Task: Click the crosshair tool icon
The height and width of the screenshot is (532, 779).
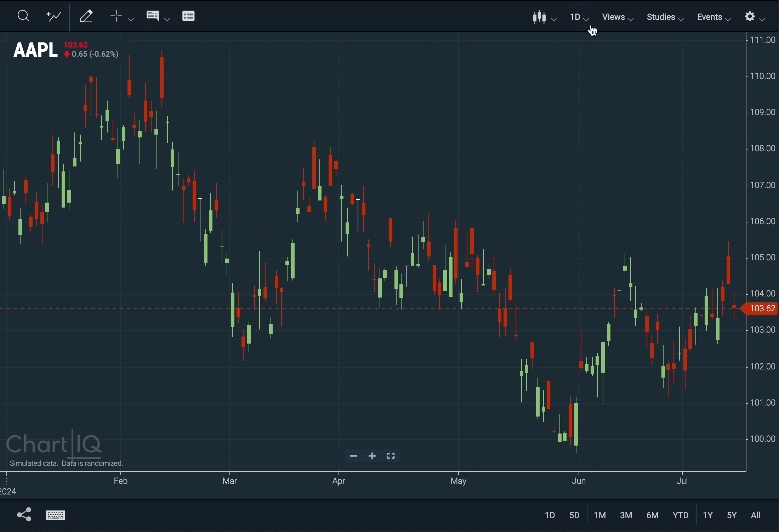Action: (x=116, y=16)
